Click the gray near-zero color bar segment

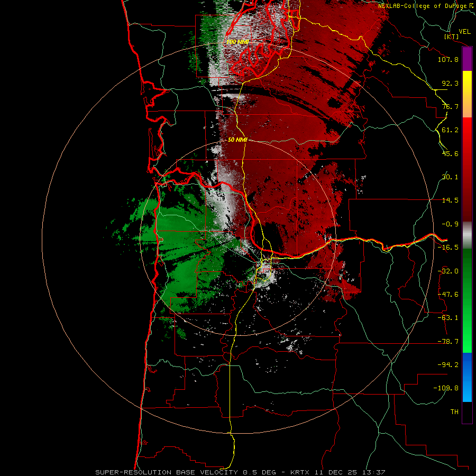pyautogui.click(x=467, y=235)
